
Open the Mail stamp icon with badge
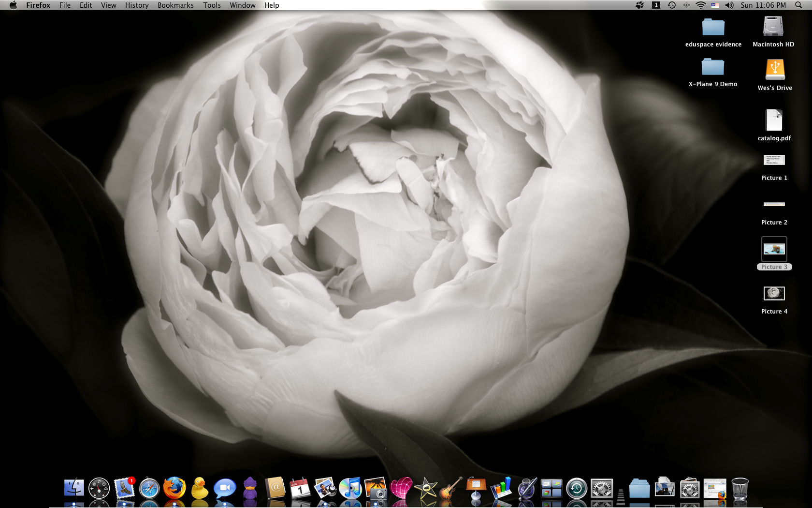point(124,488)
